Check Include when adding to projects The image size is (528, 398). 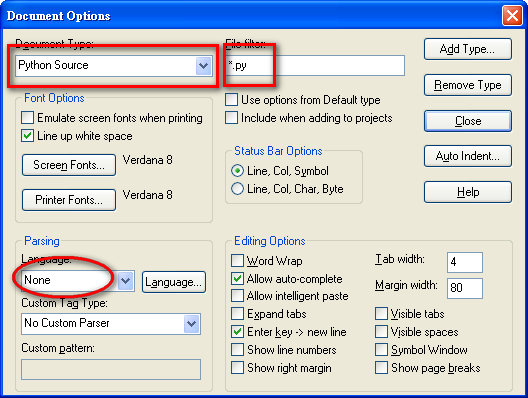click(x=231, y=118)
